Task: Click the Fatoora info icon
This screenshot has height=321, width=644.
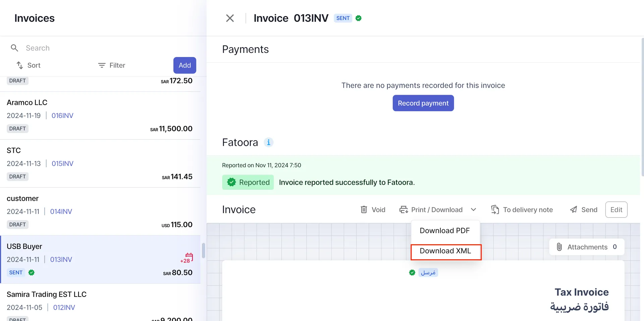Action: [x=268, y=142]
